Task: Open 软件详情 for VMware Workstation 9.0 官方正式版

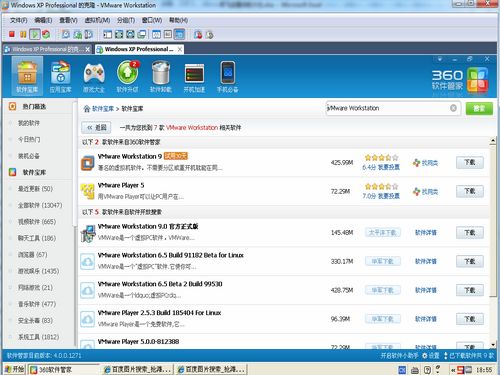Action: pos(426,233)
